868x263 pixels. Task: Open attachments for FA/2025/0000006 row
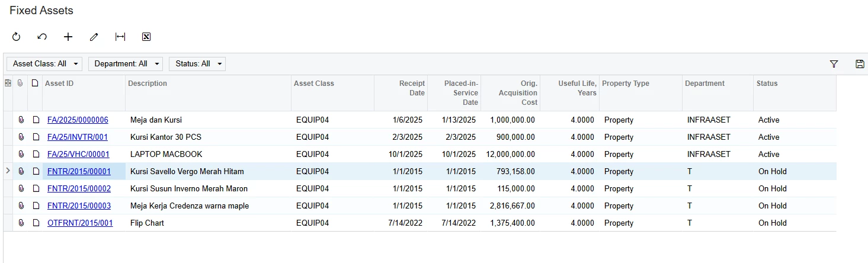(21, 120)
